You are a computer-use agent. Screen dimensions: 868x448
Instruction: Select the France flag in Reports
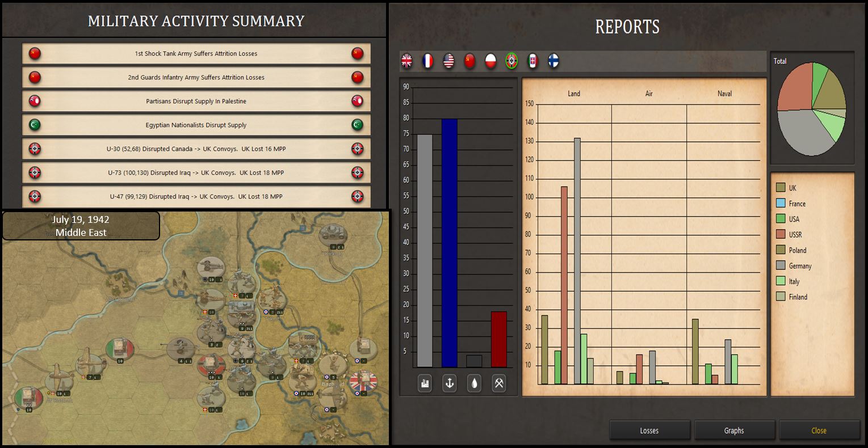pos(428,61)
